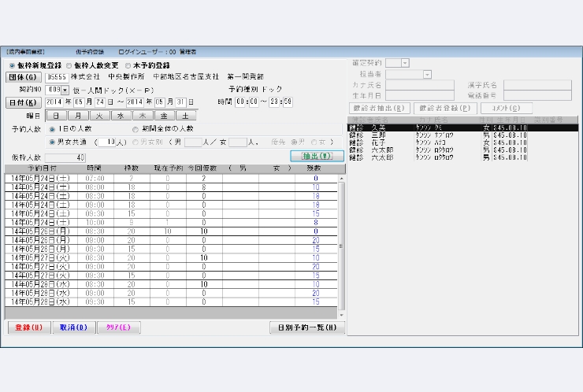Click the end time hour field showing 23
The width and height of the screenshot is (583, 392).
coord(274,102)
